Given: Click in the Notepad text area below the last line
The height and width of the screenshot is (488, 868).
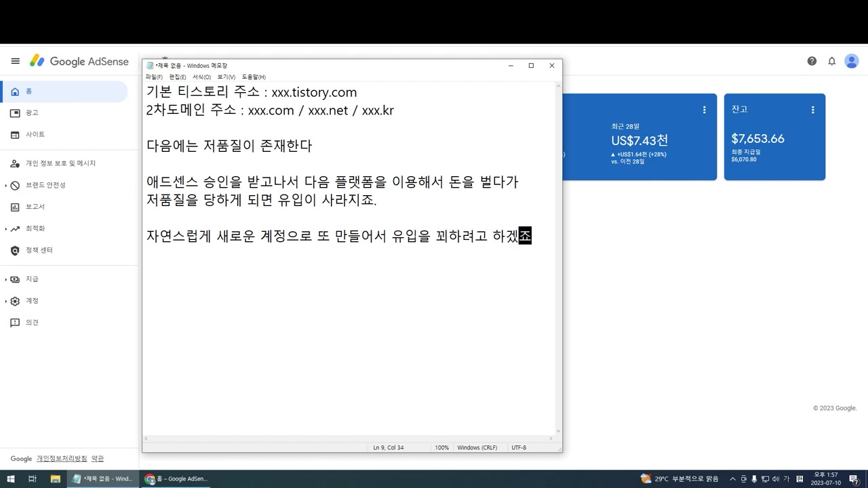Looking at the screenshot, I should (349, 339).
